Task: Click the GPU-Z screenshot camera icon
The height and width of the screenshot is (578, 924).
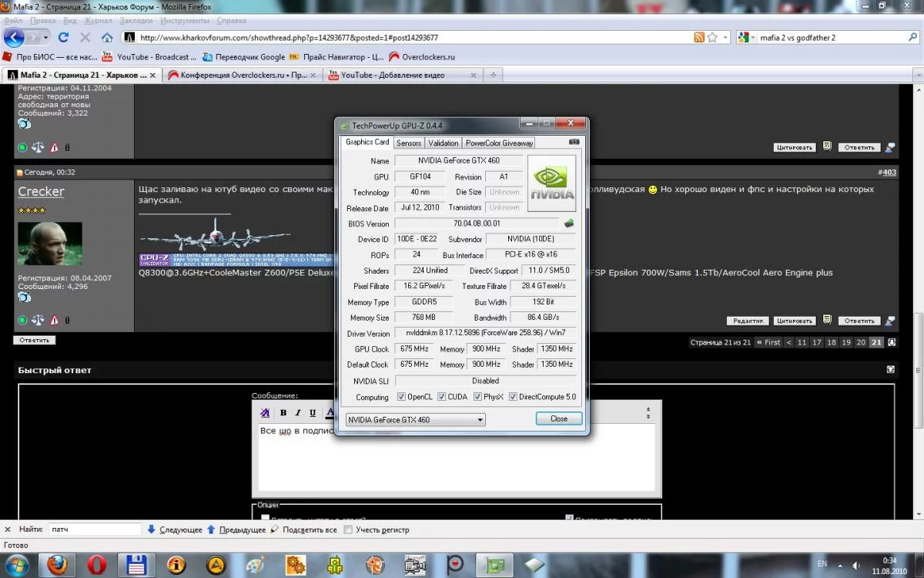Action: click(x=574, y=143)
